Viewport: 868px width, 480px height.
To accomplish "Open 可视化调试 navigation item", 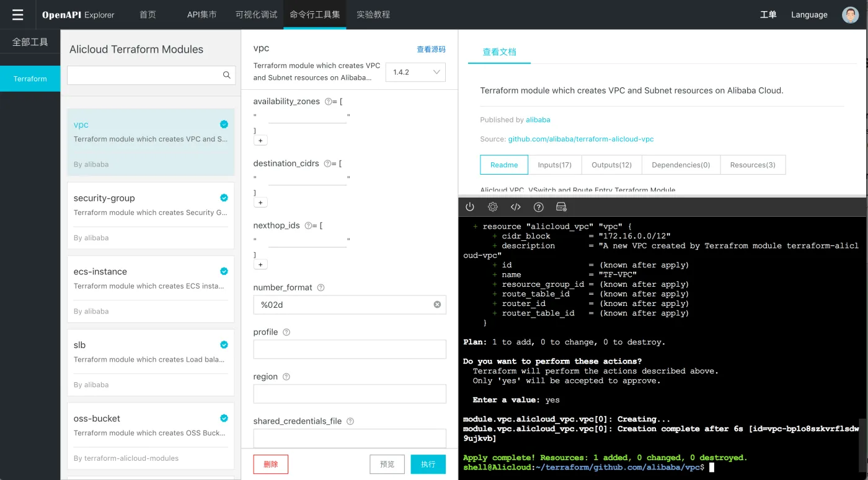I will 257,15.
